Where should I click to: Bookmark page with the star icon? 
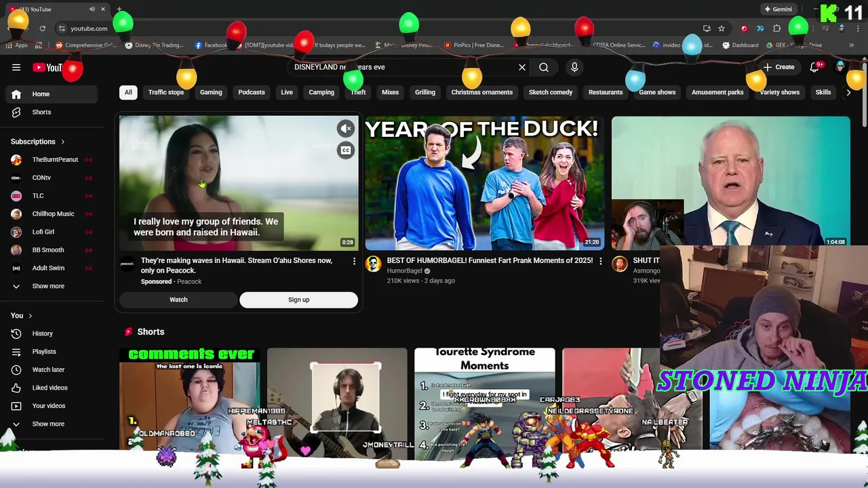tap(722, 28)
